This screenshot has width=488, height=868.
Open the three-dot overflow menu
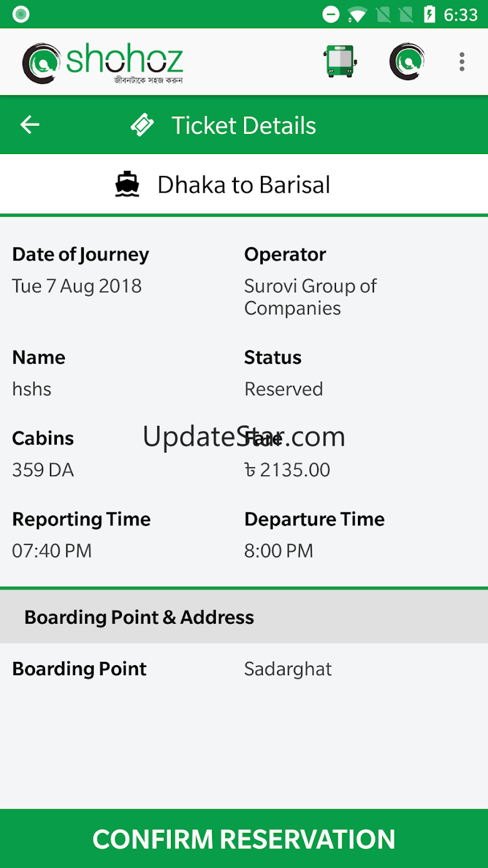(462, 61)
